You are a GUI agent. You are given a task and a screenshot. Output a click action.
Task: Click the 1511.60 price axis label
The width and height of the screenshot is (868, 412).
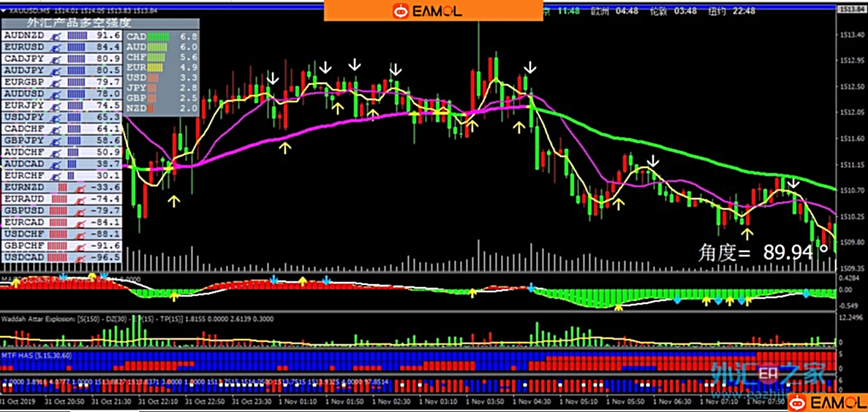[851, 138]
